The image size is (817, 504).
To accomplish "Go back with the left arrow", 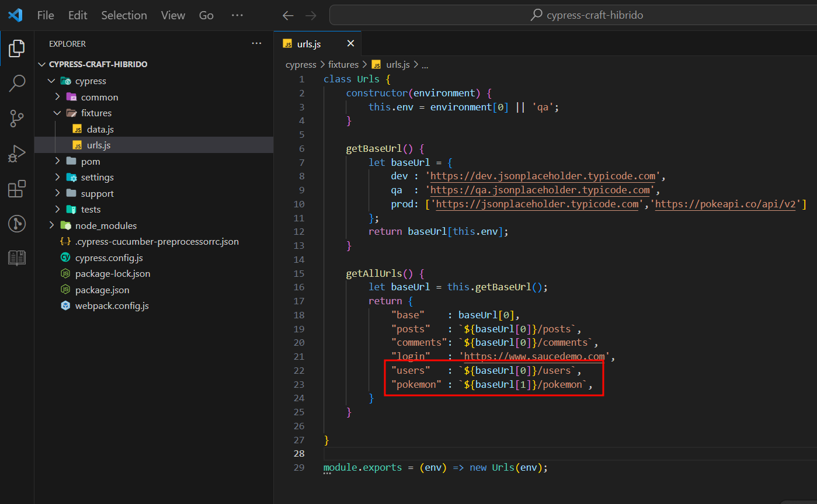I will [287, 16].
